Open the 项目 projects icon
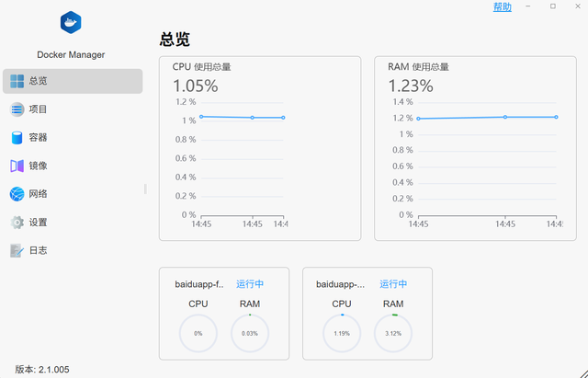The height and width of the screenshot is (378, 588). click(x=17, y=109)
